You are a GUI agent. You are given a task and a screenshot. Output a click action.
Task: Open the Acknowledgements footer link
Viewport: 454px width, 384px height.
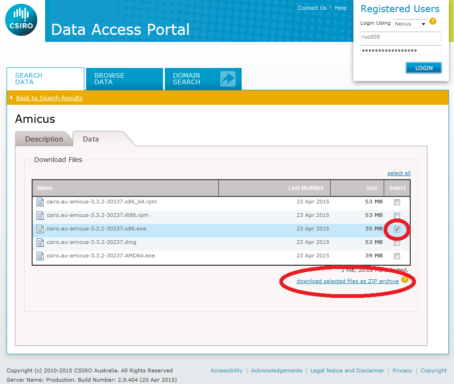pyautogui.click(x=276, y=370)
